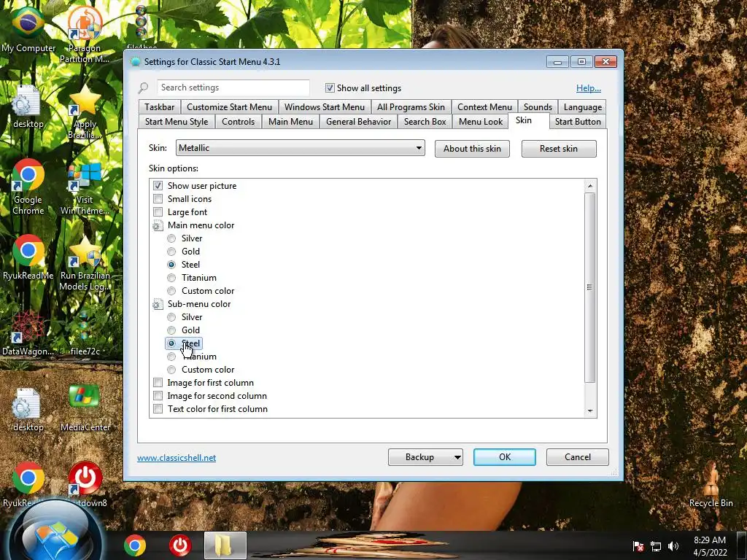Enable Text color for first column
The height and width of the screenshot is (560, 747).
(158, 408)
